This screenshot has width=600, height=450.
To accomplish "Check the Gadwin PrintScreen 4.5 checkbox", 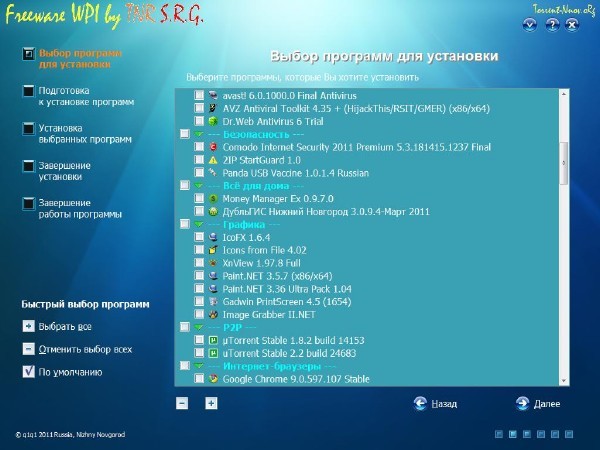I will (199, 301).
